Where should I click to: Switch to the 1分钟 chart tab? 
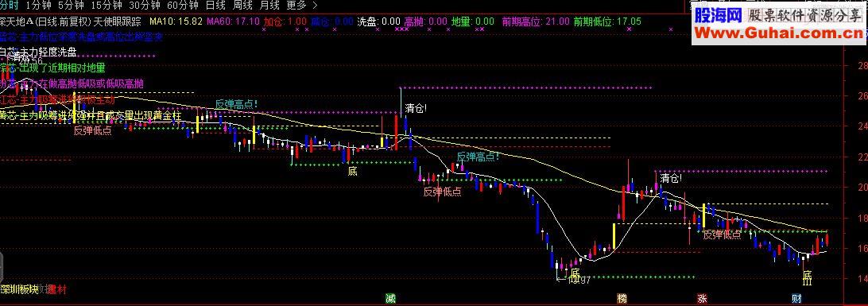click(38, 6)
